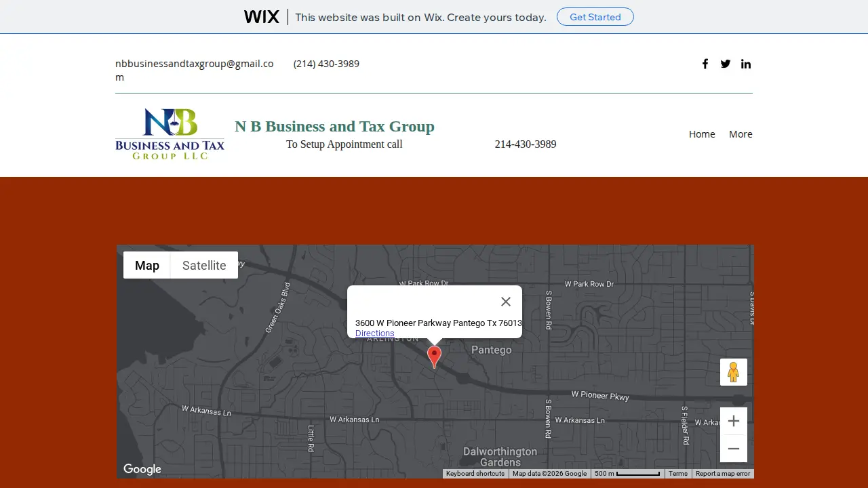Image resolution: width=868 pixels, height=488 pixels.
Task: Switch to Satellite map view
Action: [204, 265]
